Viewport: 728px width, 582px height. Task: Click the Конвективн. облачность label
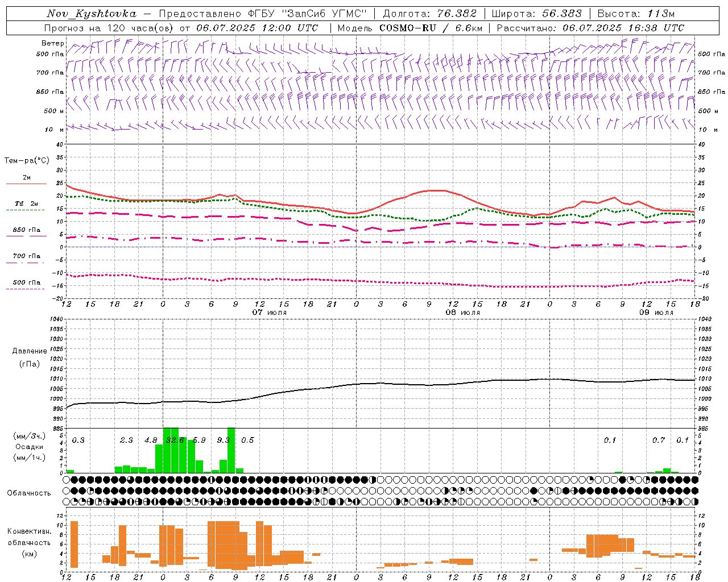29,537
